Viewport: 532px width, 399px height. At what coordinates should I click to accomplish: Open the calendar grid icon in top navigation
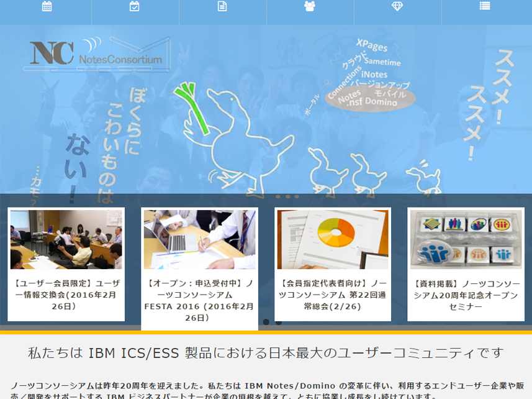47,6
